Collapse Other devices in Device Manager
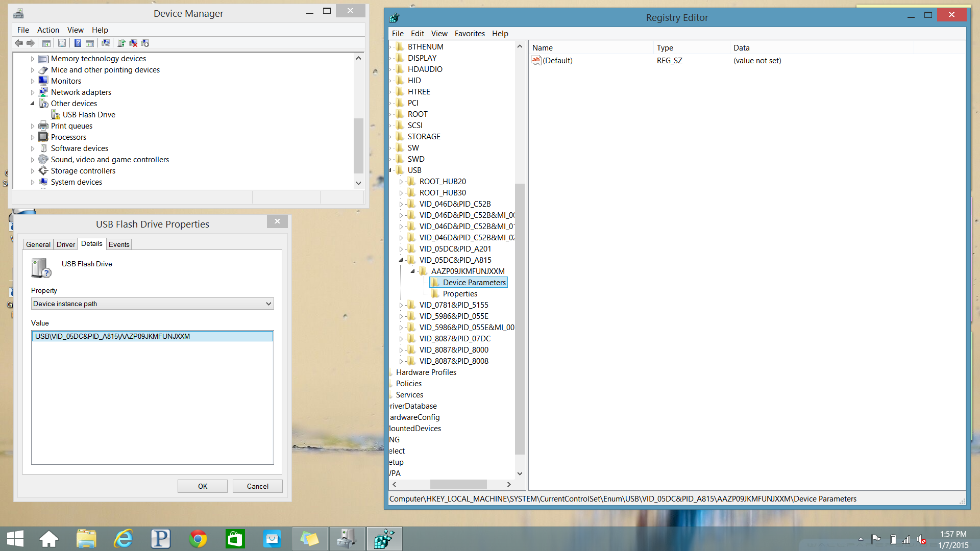The width and height of the screenshot is (980, 551). (33, 104)
